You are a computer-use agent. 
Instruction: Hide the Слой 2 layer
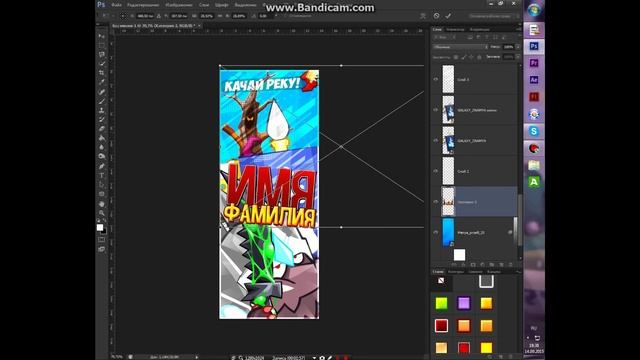click(x=436, y=171)
